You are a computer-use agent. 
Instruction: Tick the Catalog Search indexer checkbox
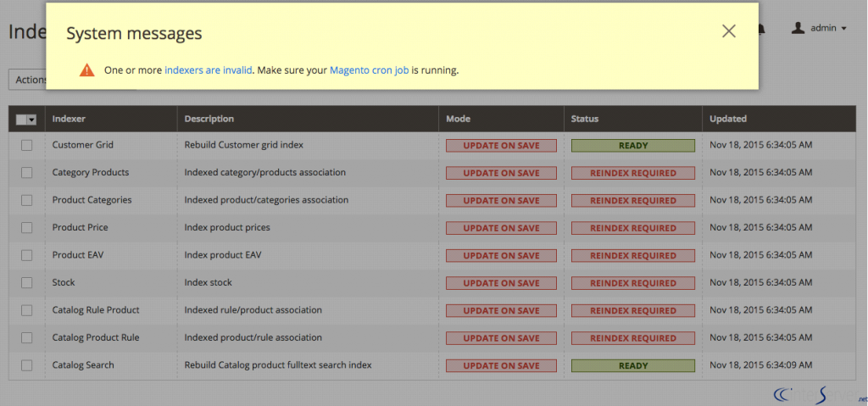(27, 365)
